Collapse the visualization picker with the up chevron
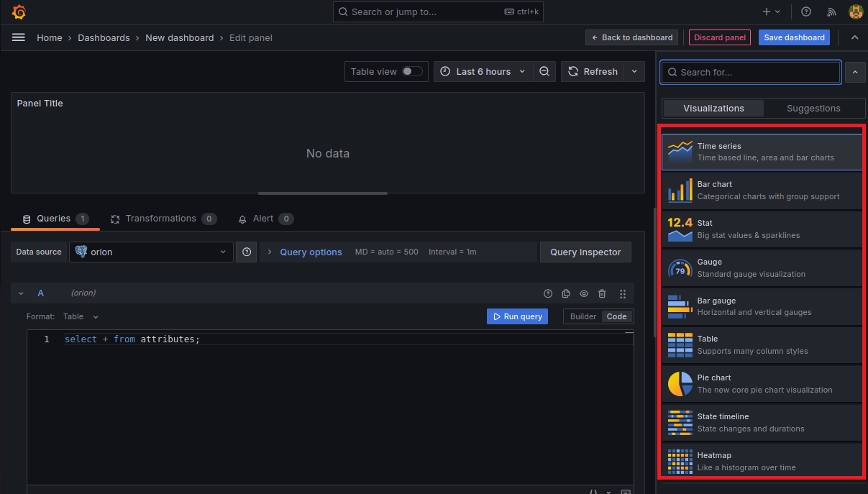 [855, 72]
